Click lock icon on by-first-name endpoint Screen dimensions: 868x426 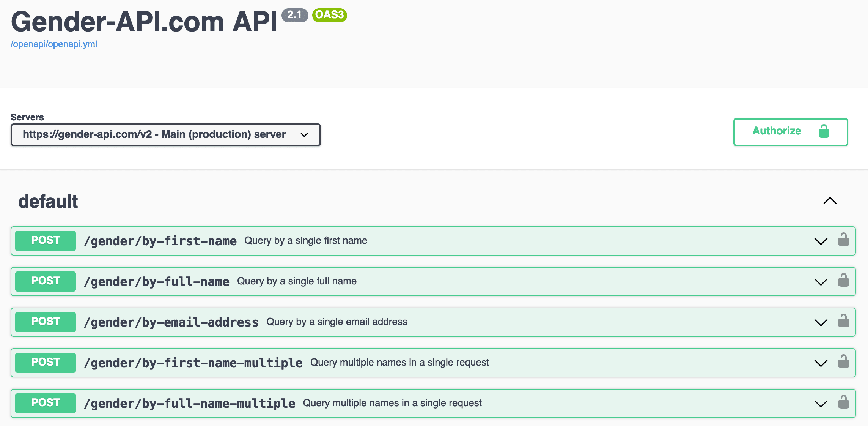843,240
